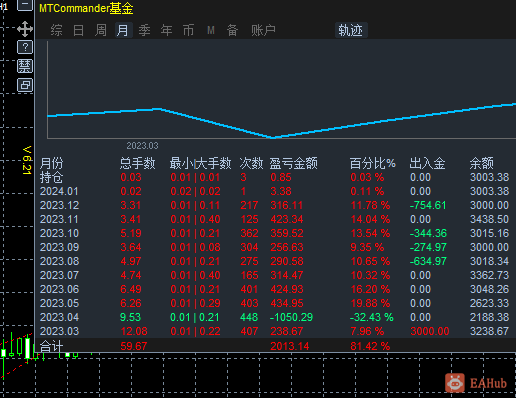This screenshot has height=398, width=516.
Task: Click the 59.67 total lots value
Action: point(134,346)
